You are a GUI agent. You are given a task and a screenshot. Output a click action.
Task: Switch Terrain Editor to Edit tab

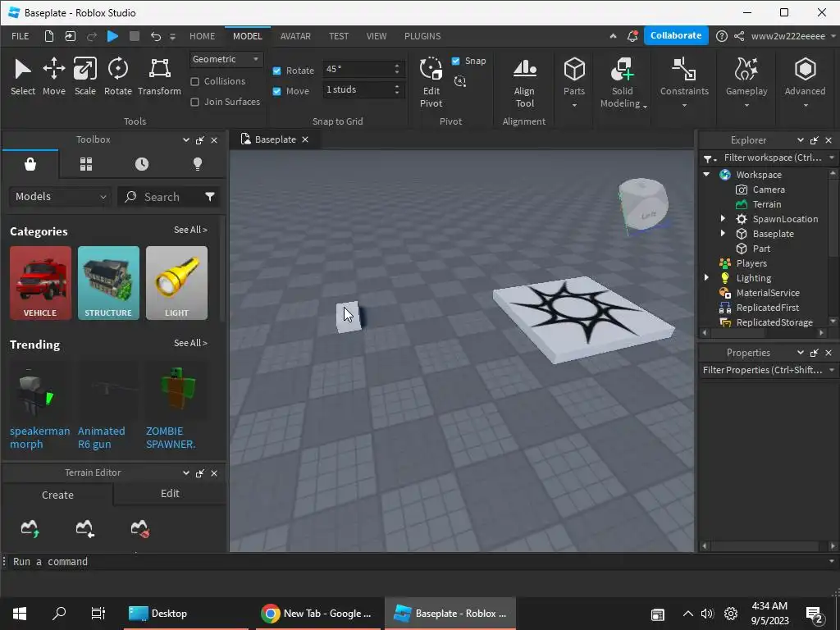170,493
